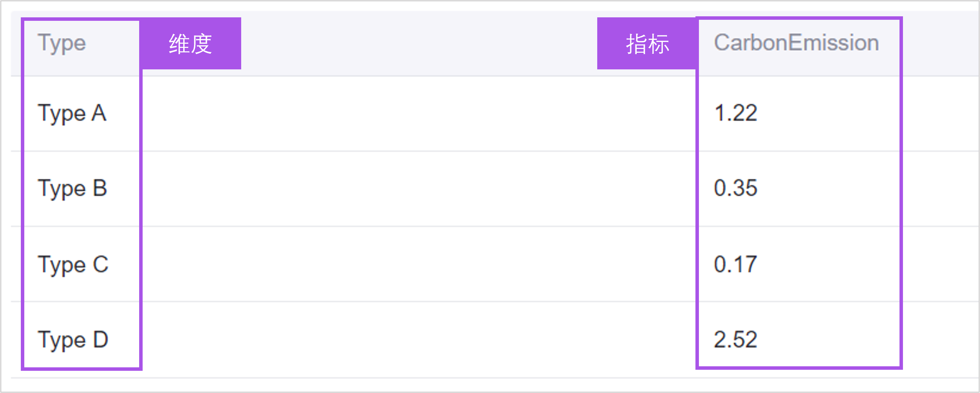This screenshot has width=980, height=393.
Task: Select the Type D cell
Action: (73, 340)
